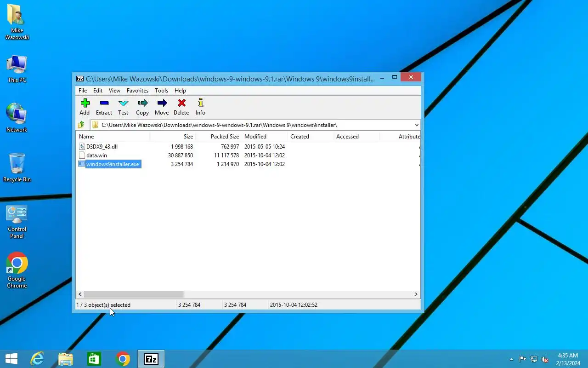
Task: Show hidden tray icons arrow
Action: (511, 359)
